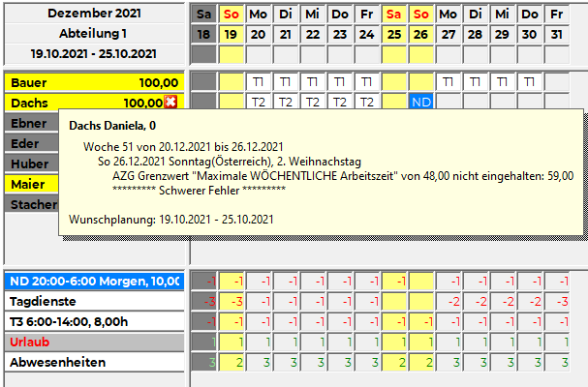Click Dachs's T2 shift on Friday 24

click(366, 103)
